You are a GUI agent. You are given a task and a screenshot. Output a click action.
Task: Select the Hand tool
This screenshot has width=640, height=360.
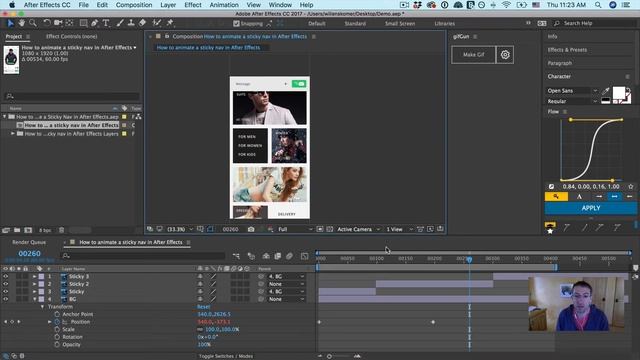pyautogui.click(x=21, y=23)
